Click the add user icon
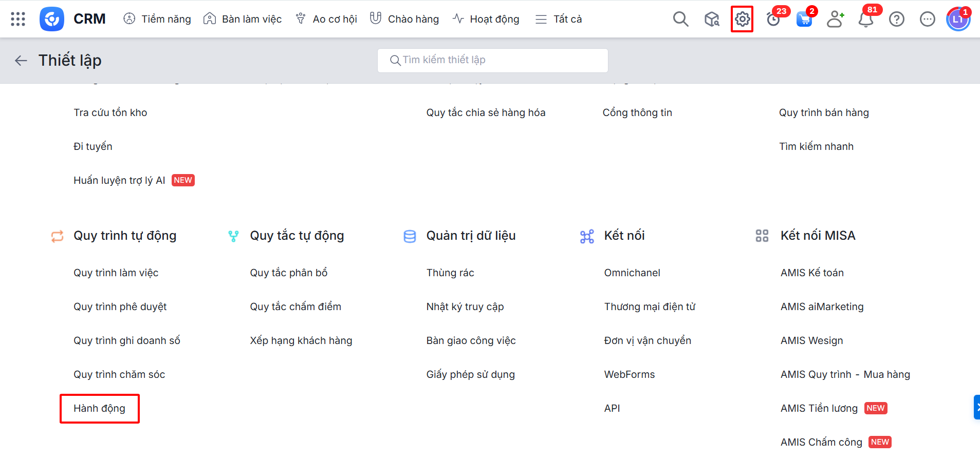The height and width of the screenshot is (459, 980). (x=835, y=19)
